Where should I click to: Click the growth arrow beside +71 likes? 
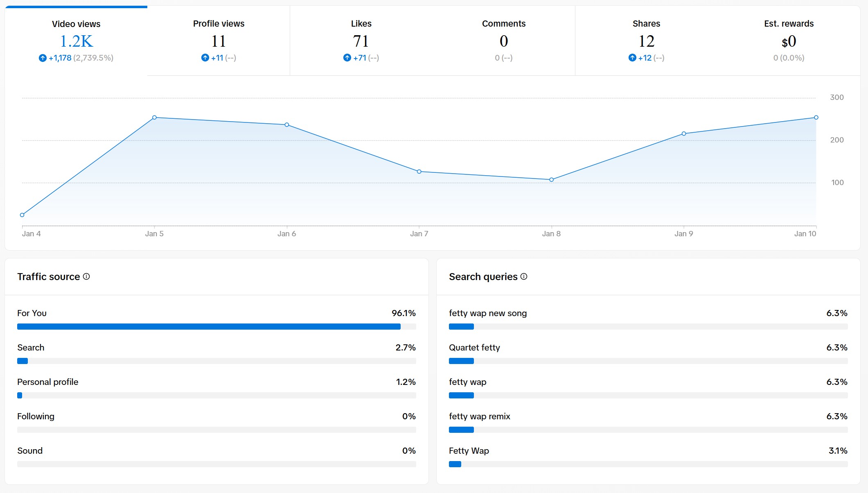[347, 58]
